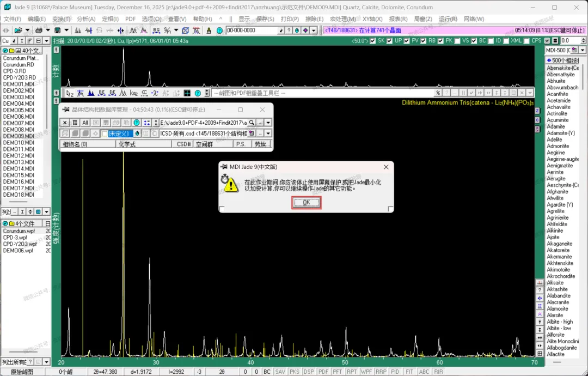Click the cursor/zoom arrow tool in overlay toolbar

[x=70, y=93]
